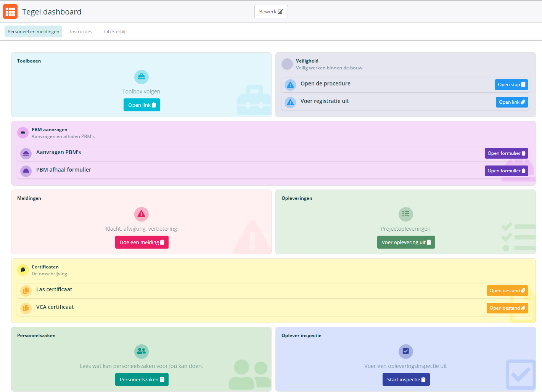Click the Tegel dashboard title

(x=51, y=12)
